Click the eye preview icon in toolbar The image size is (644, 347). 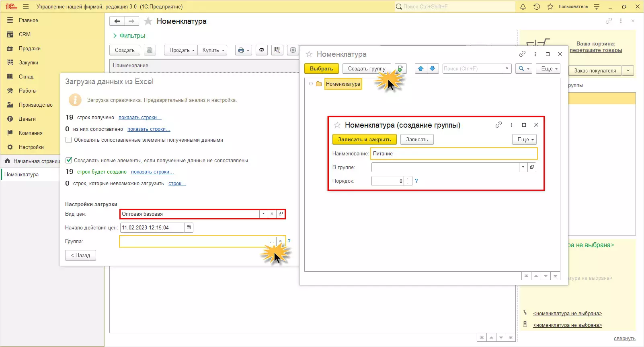[262, 50]
